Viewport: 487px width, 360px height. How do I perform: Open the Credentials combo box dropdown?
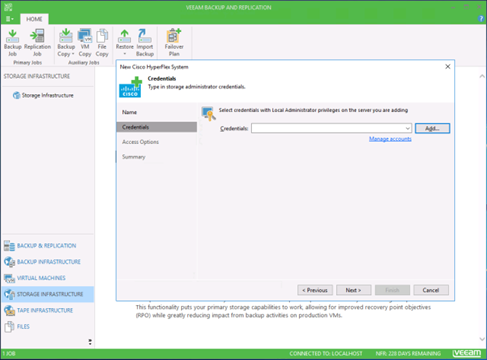pyautogui.click(x=407, y=128)
